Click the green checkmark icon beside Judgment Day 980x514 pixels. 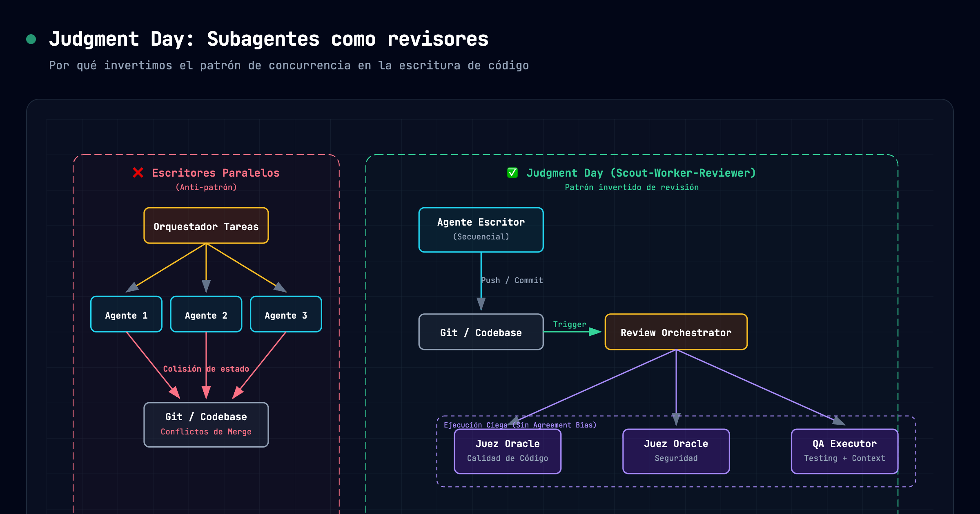pos(512,173)
